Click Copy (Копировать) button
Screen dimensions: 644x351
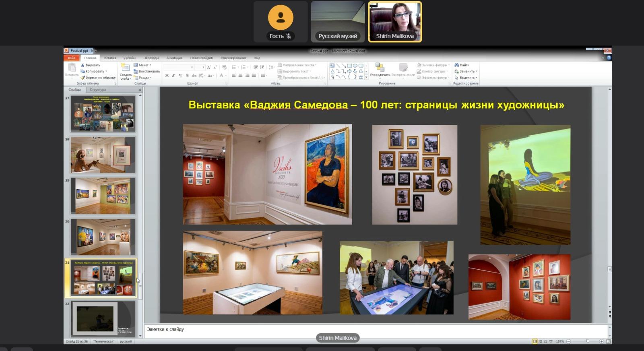pyautogui.click(x=94, y=71)
